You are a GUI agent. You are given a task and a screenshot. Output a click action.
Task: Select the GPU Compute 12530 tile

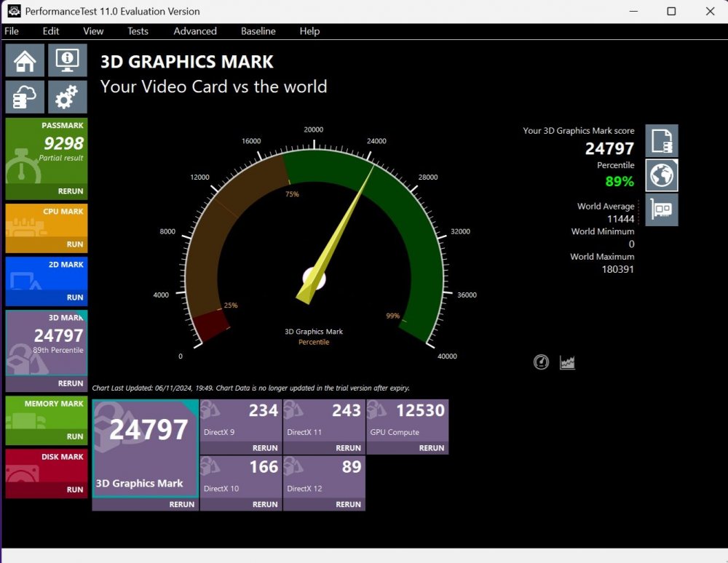pos(407,420)
